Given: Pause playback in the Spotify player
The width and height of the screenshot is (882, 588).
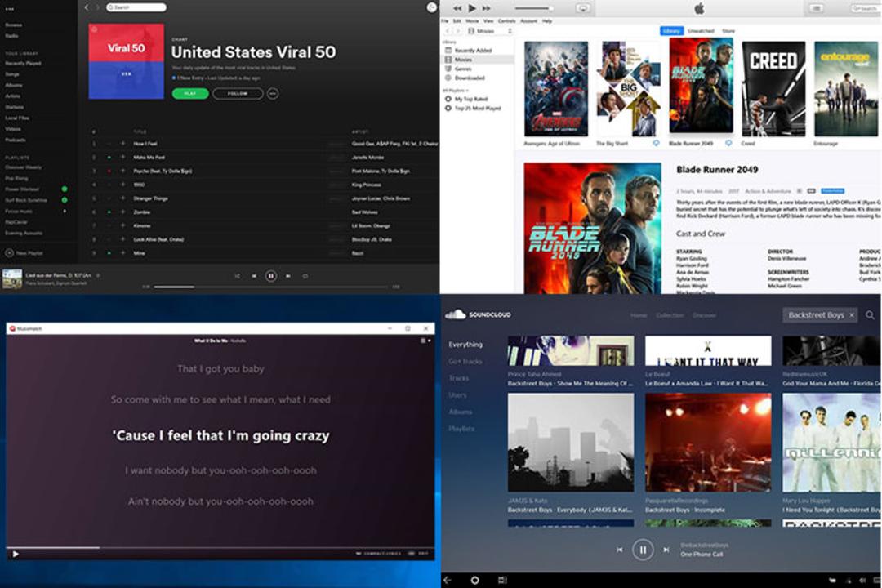Looking at the screenshot, I should point(270,276).
